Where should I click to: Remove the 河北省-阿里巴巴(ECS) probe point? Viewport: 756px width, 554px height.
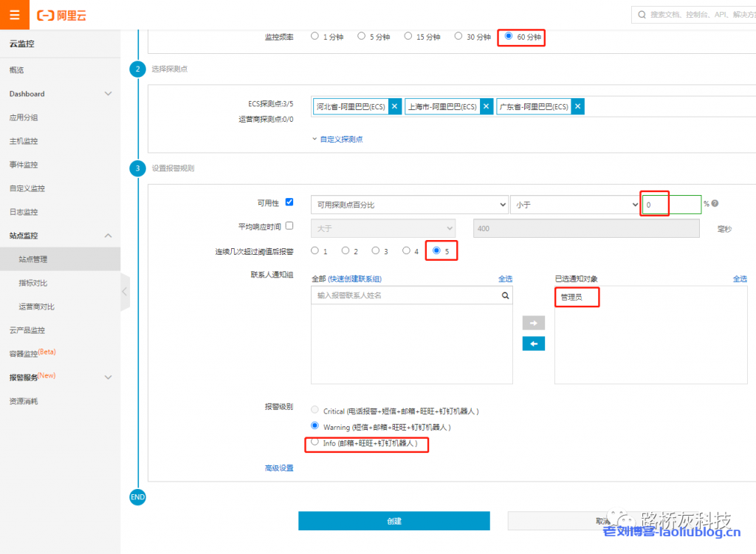tap(395, 106)
